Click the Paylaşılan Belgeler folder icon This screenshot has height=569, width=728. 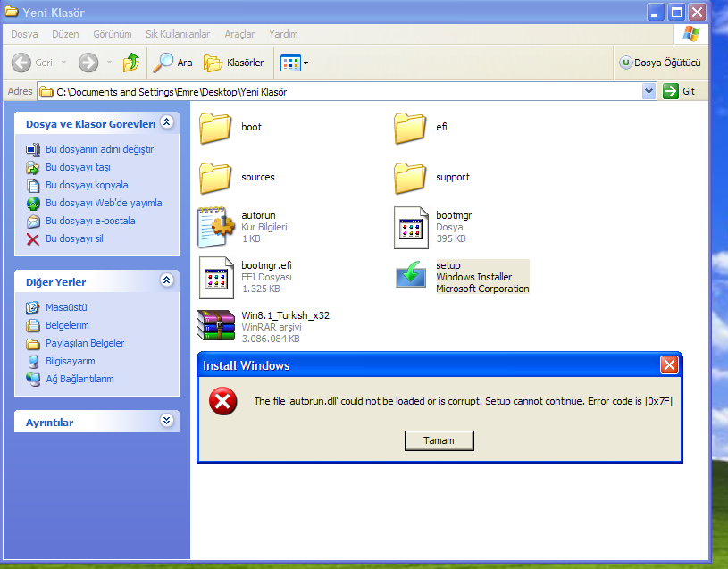[x=33, y=344]
